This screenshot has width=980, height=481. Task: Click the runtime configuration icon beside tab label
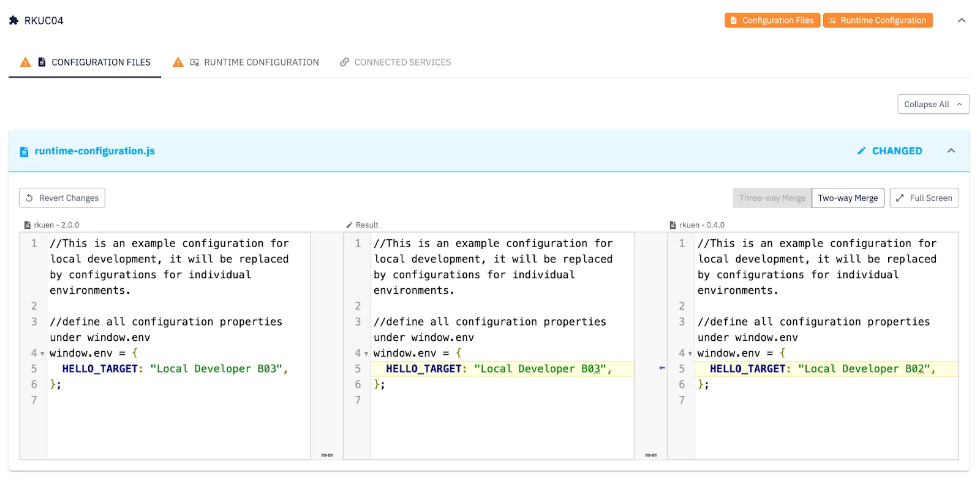[x=194, y=62]
